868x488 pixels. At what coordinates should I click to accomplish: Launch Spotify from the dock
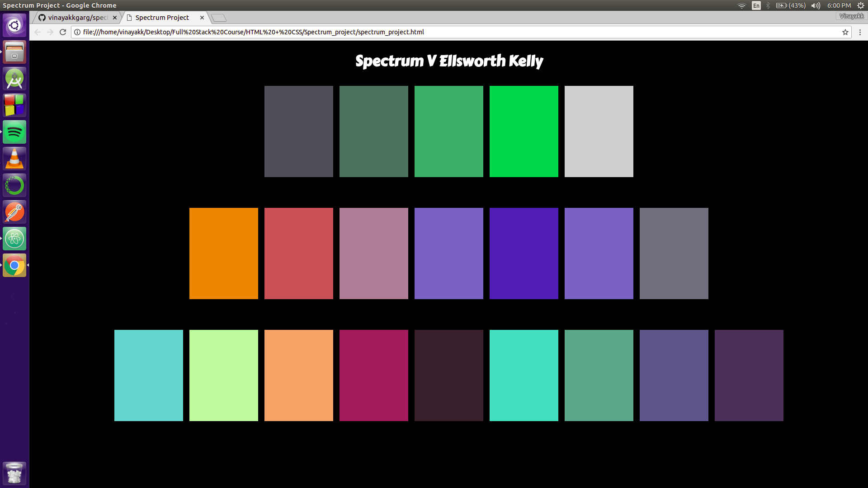pos(14,132)
